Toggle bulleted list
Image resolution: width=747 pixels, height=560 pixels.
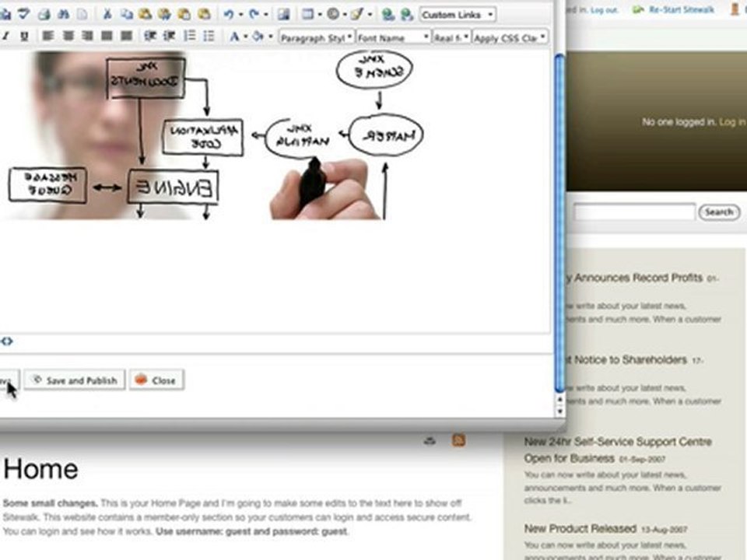[209, 36]
